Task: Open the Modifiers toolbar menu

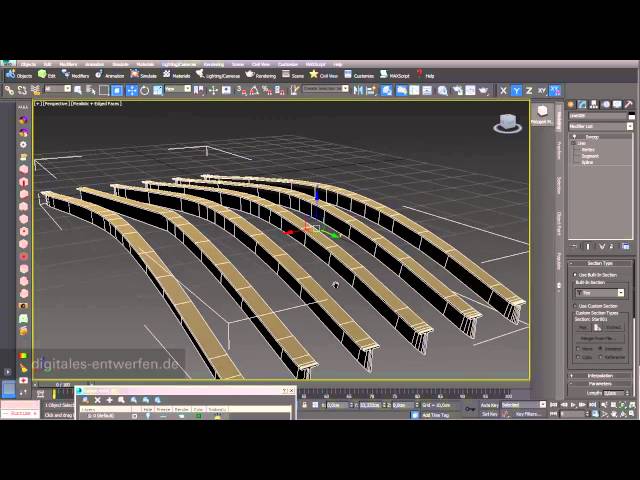Action: (75, 75)
